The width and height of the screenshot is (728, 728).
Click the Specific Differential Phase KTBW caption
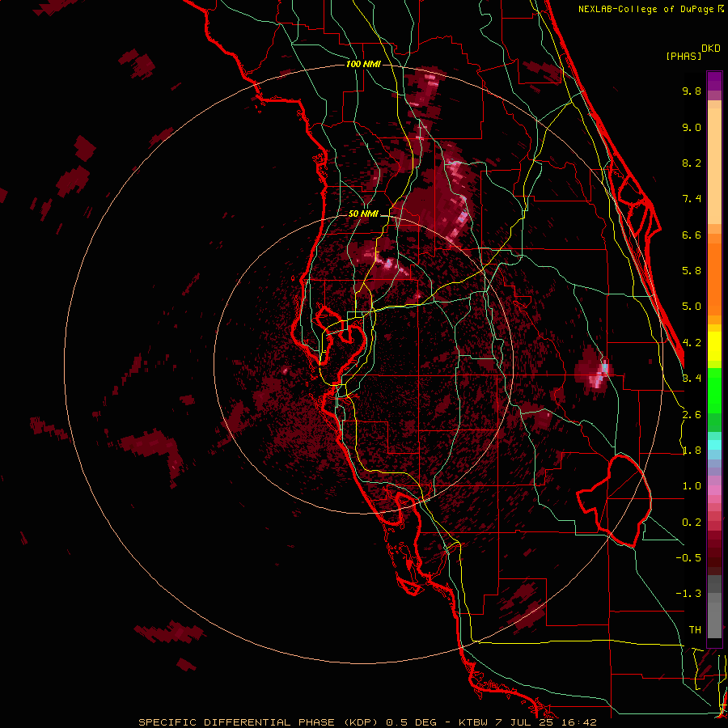(367, 722)
